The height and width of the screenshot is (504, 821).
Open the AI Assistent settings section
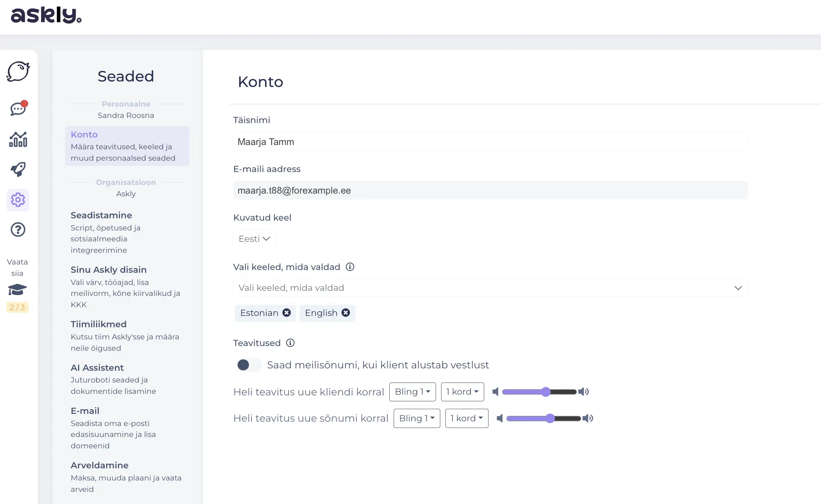(x=97, y=368)
